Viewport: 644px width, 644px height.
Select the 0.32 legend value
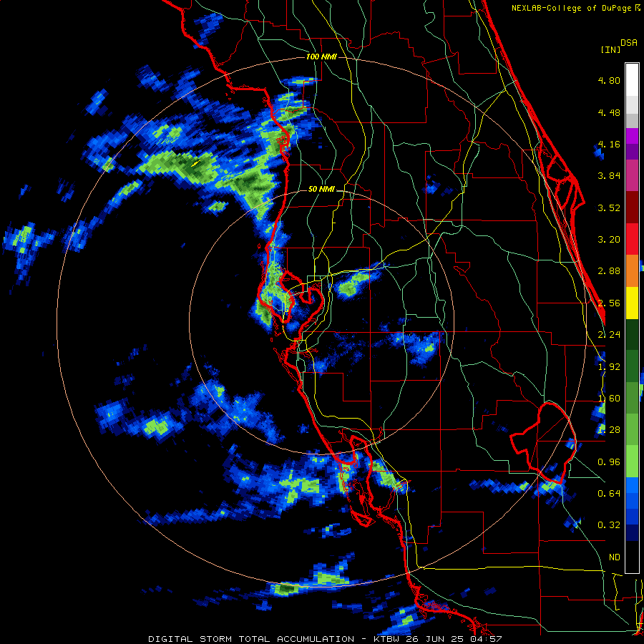click(x=609, y=525)
